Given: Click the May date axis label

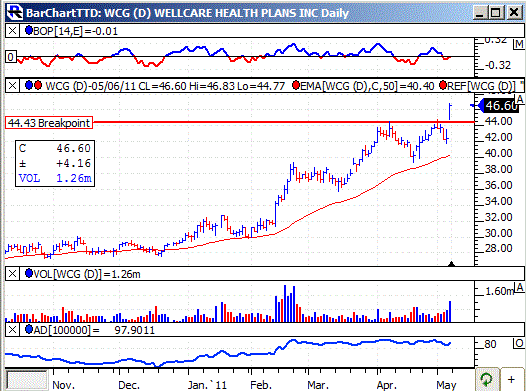Looking at the screenshot, I should pos(446,385).
